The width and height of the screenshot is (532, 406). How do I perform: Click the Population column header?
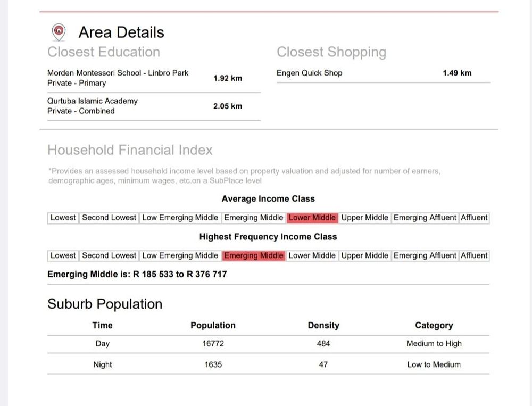click(x=213, y=325)
